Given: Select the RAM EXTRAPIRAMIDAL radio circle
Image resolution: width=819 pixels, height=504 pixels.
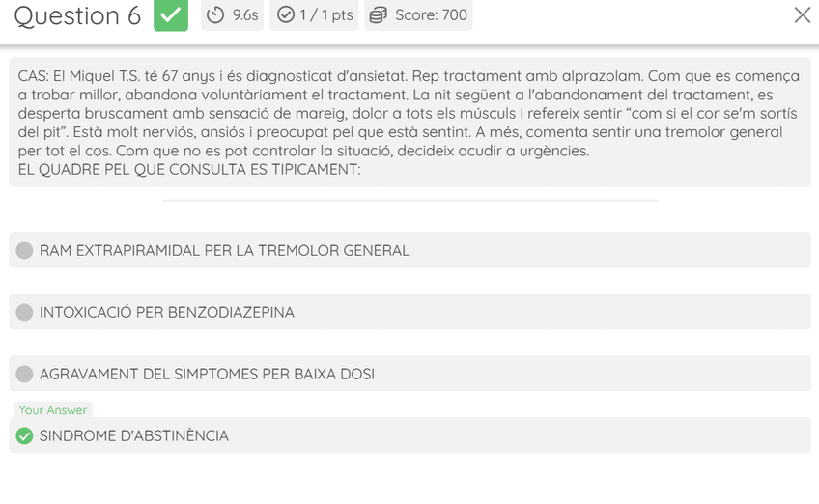Looking at the screenshot, I should 25,251.
